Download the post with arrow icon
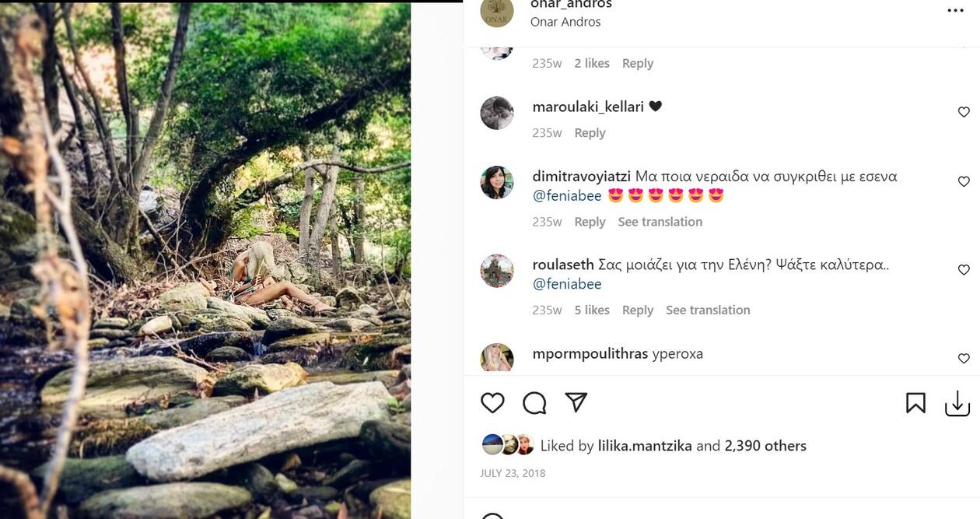 [957, 403]
